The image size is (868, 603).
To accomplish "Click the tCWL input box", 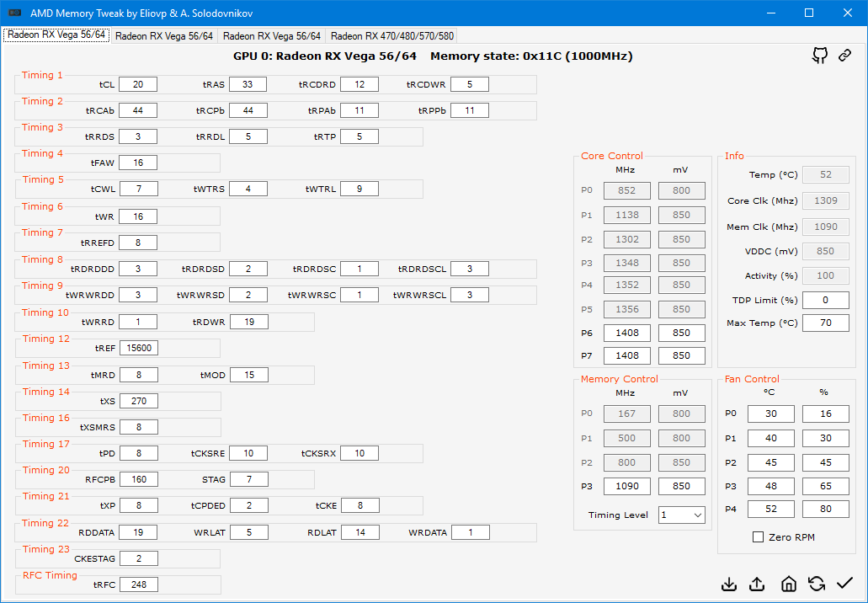I will pos(138,189).
